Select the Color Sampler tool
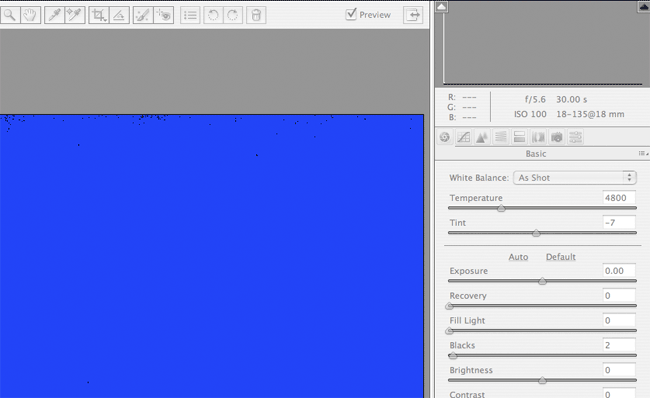Image resolution: width=650 pixels, height=398 pixels. coord(75,15)
